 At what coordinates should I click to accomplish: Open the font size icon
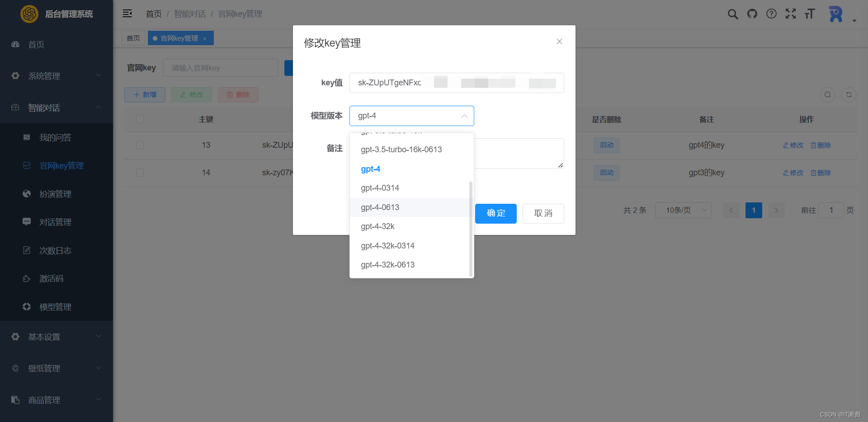[x=810, y=14]
